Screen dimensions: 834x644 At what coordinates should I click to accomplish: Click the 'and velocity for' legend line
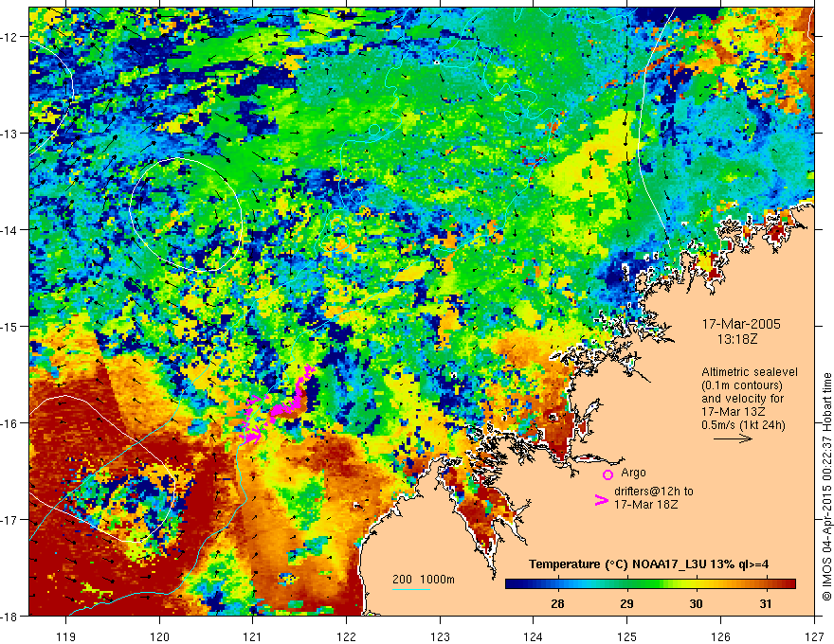742,399
